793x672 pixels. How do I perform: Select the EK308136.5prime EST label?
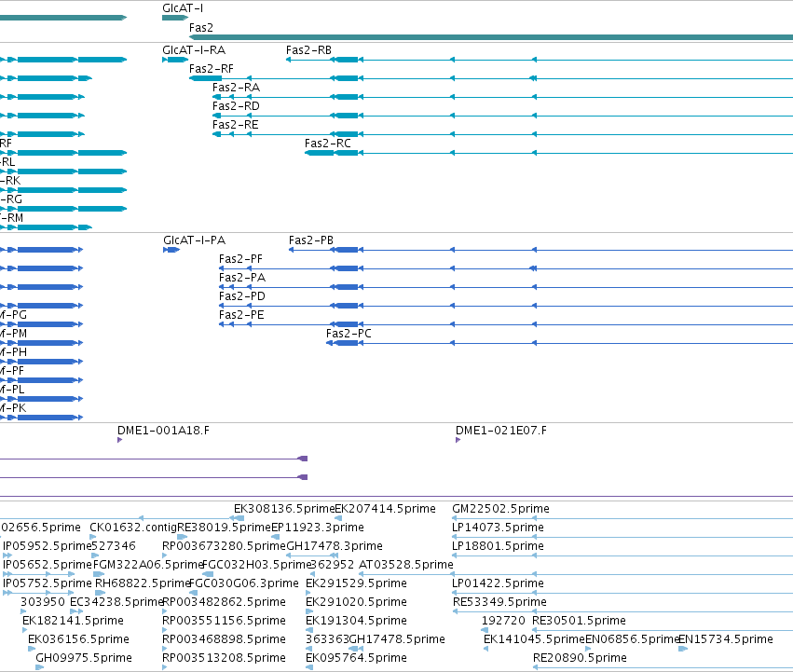point(284,509)
